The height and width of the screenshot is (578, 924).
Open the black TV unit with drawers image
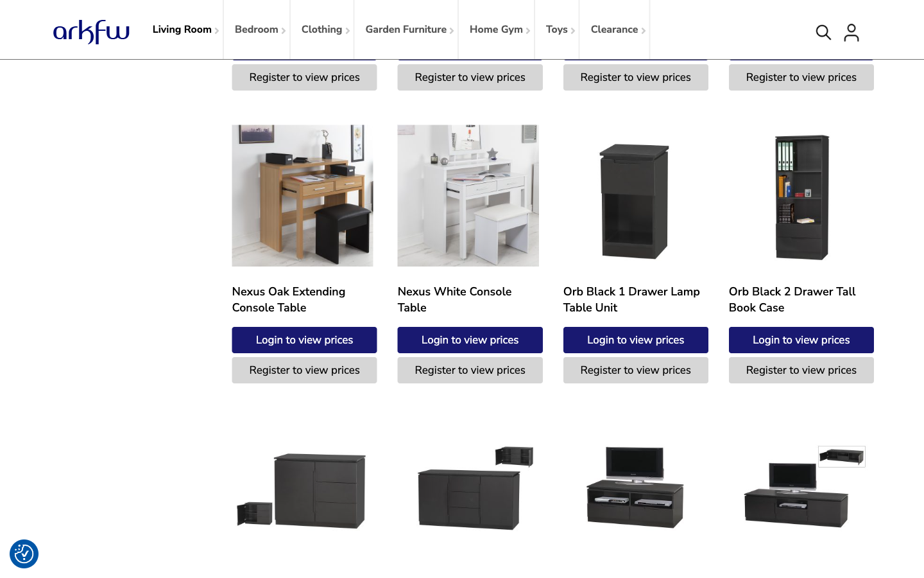click(x=634, y=487)
